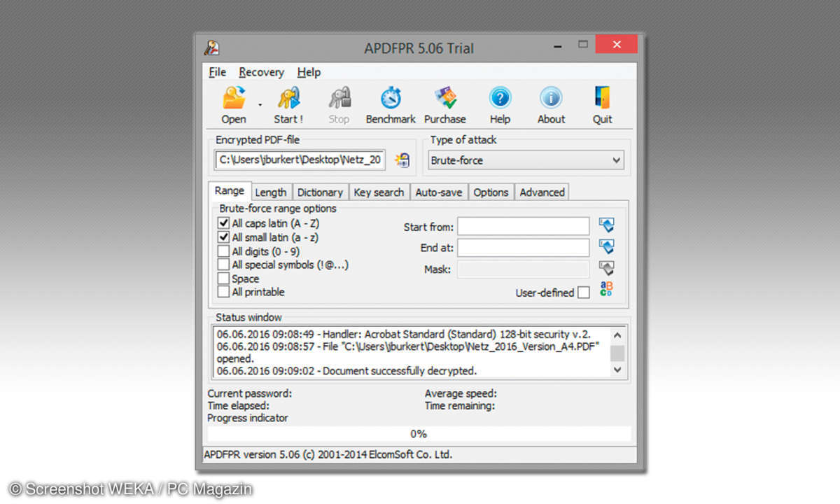Screen dimensions: 840x504
Task: Click the status window scroll down arrow
Action: tap(617, 370)
